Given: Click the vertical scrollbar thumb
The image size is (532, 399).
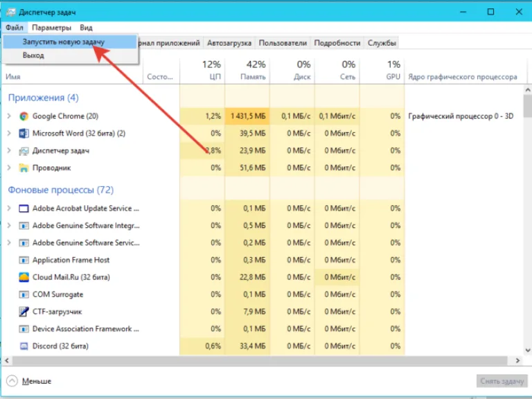Looking at the screenshot, I should (528, 106).
